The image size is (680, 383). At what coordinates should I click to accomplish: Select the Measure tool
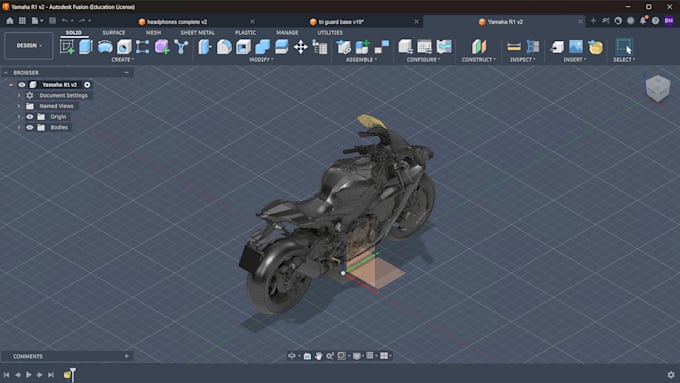coord(514,47)
